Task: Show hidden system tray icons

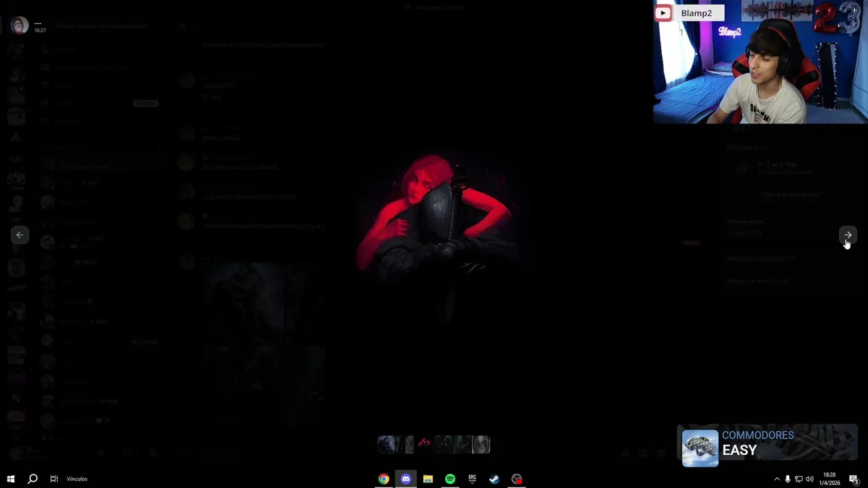Action: pos(777,479)
